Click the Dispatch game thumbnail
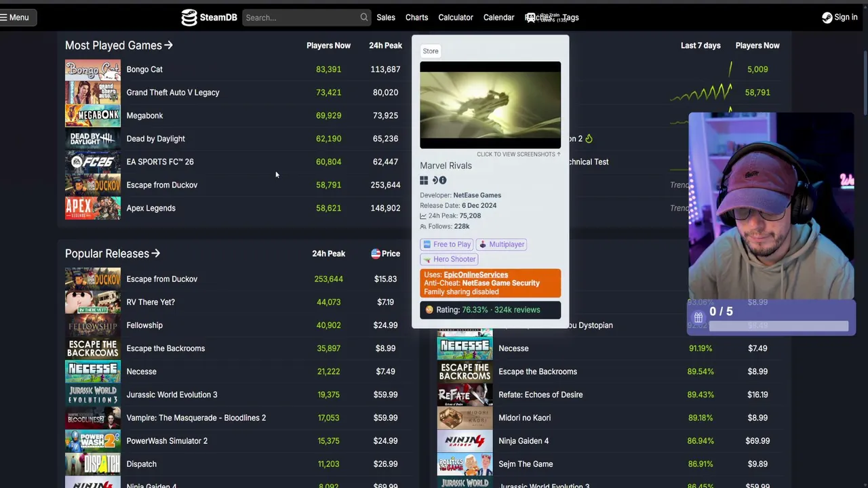868x488 pixels. click(93, 464)
